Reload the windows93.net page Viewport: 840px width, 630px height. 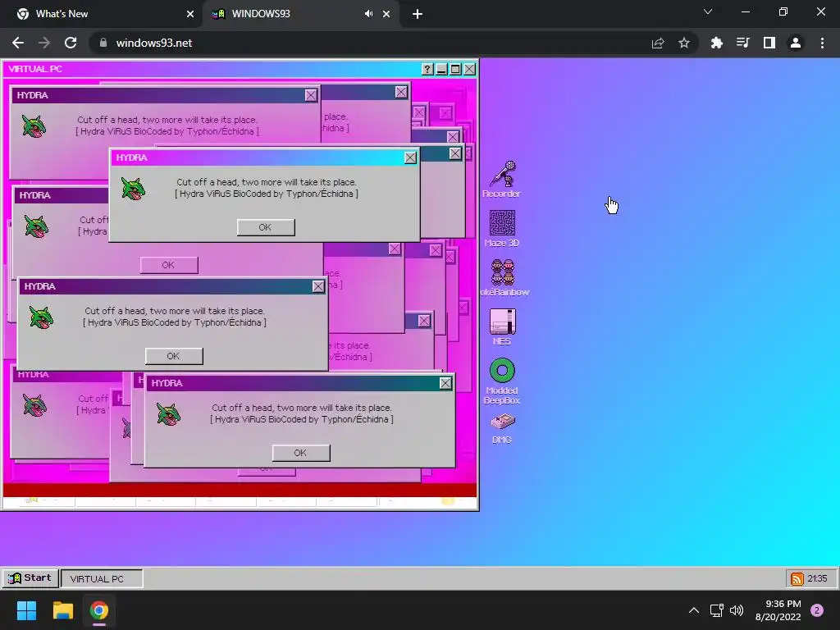71,43
